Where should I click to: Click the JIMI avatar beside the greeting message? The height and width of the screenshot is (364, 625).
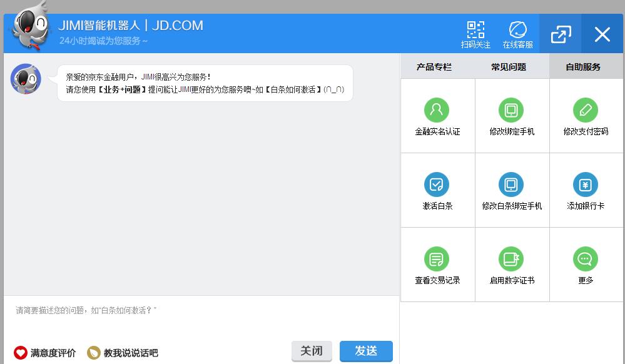click(26, 79)
